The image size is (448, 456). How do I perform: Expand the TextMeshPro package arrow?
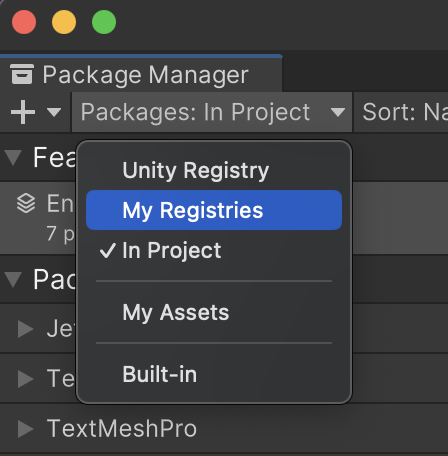tap(26, 428)
